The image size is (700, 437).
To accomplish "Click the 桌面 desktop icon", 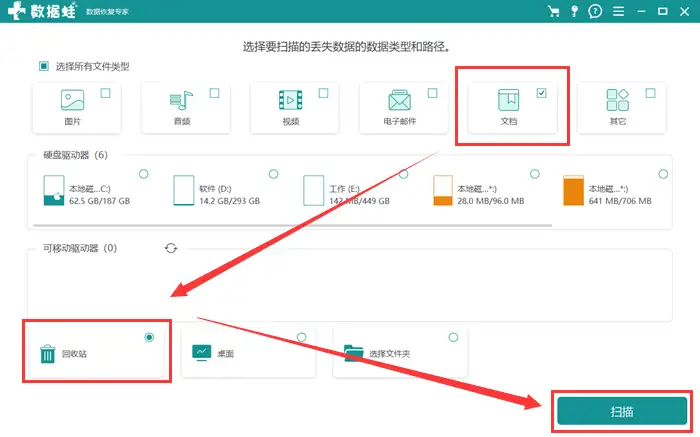I will tap(201, 353).
